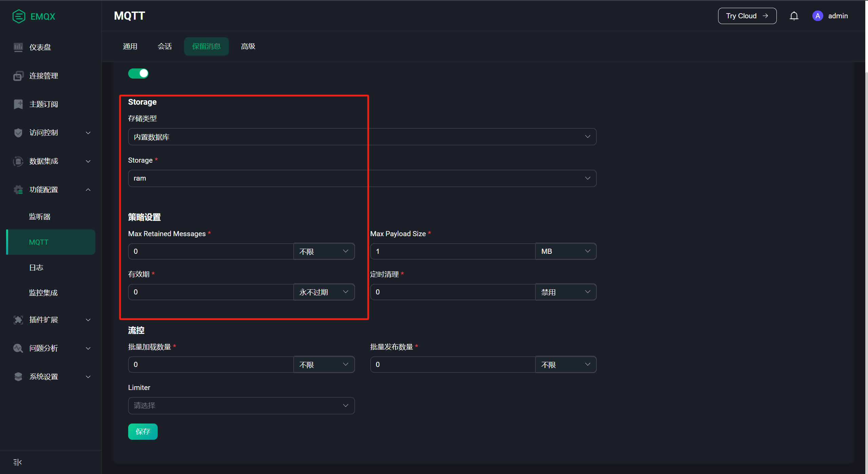Click the admin avatar icon

click(817, 16)
